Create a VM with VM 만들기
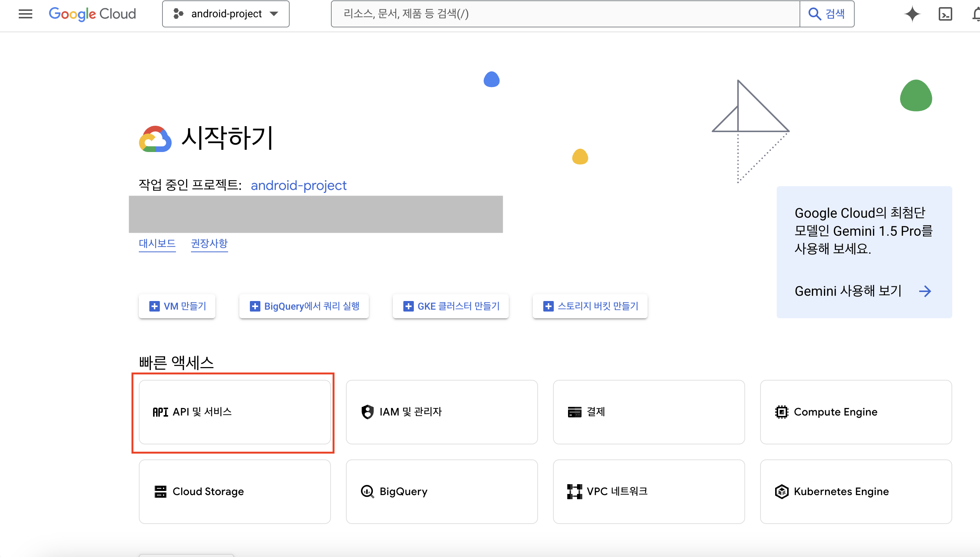Screen dimensions: 980x557 (x=177, y=306)
